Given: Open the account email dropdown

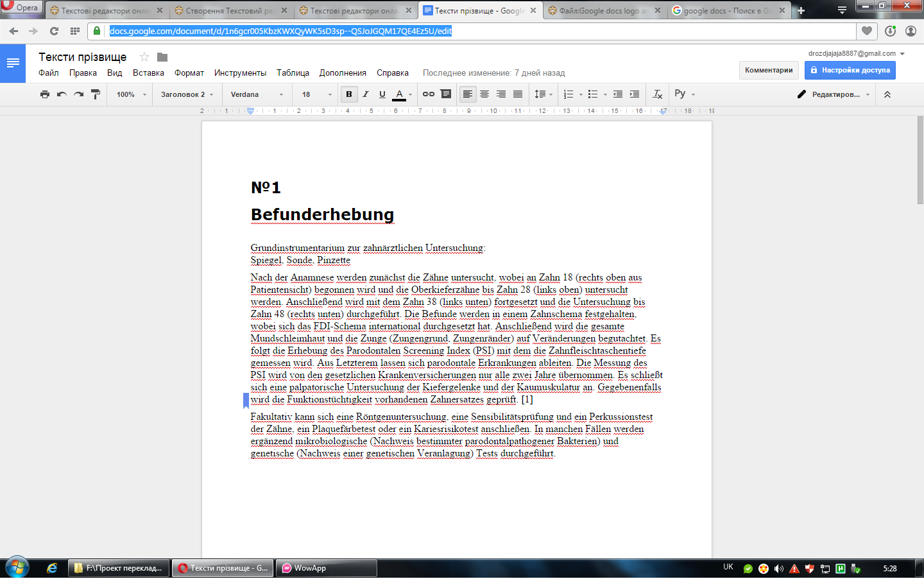Looking at the screenshot, I should (x=856, y=53).
